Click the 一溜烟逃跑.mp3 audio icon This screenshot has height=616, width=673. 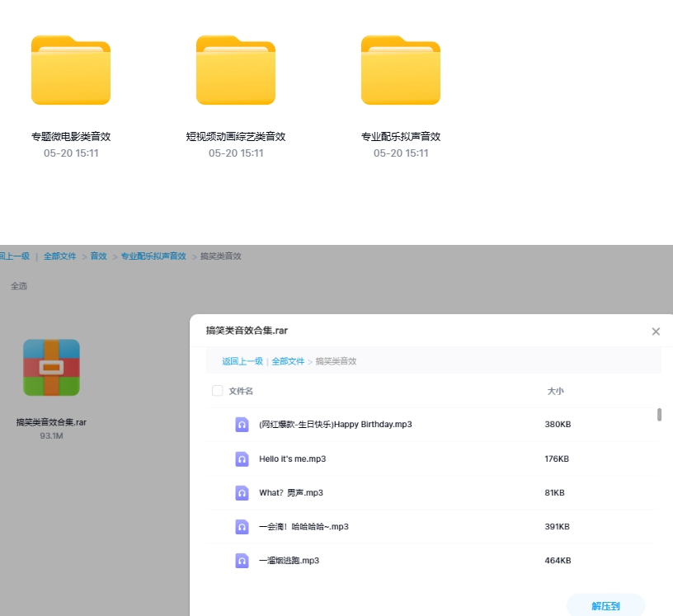point(242,560)
